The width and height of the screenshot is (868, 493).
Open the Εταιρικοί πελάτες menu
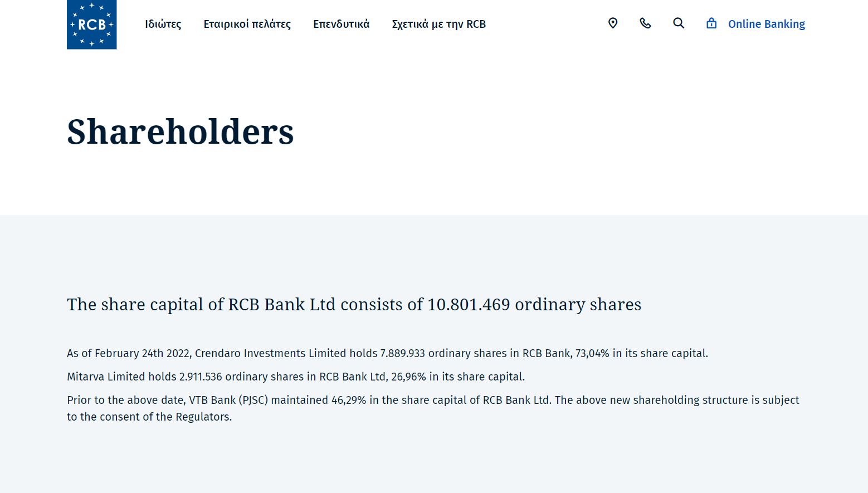tap(247, 24)
